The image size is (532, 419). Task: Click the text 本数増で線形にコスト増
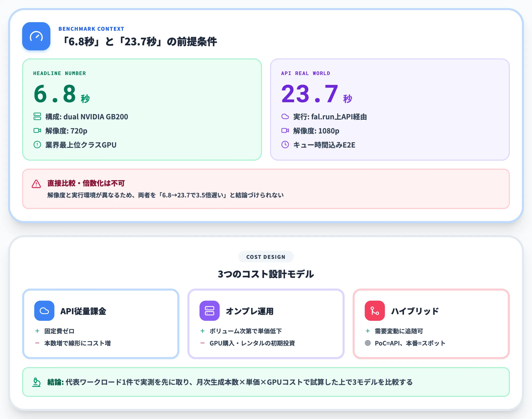tap(78, 343)
